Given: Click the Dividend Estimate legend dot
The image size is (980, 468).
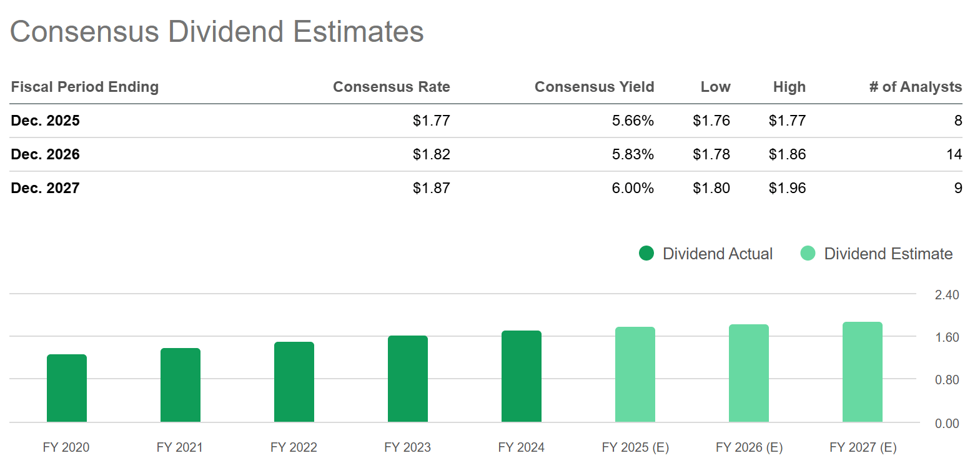Looking at the screenshot, I should (x=808, y=253).
